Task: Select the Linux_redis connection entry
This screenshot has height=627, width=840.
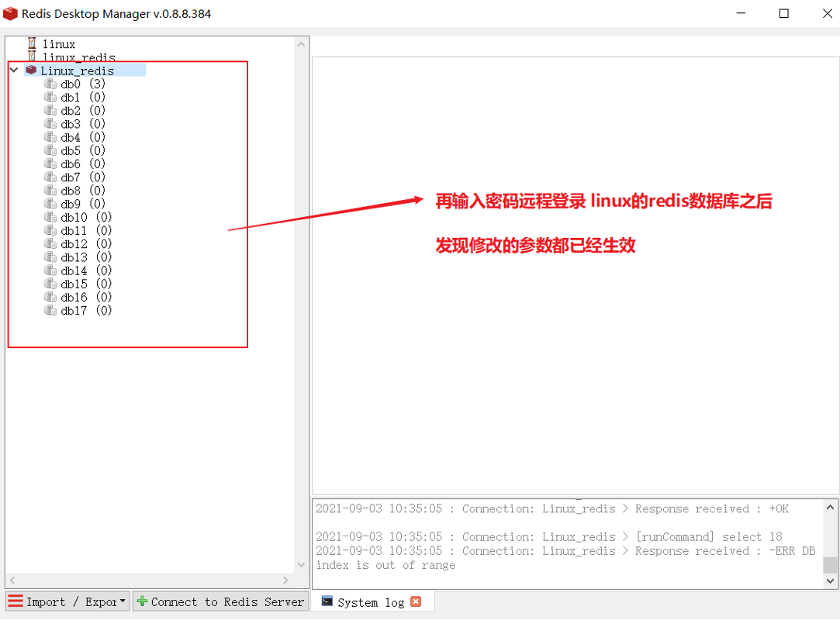Action: (x=78, y=71)
